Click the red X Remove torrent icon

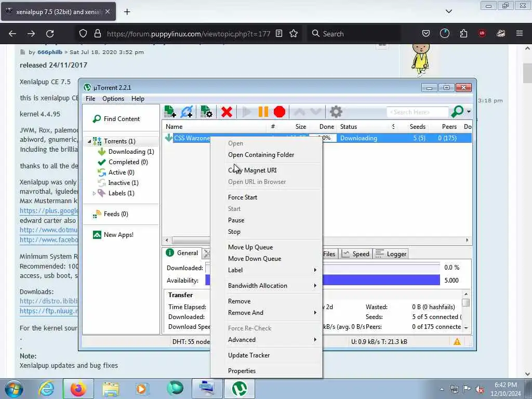tap(227, 112)
